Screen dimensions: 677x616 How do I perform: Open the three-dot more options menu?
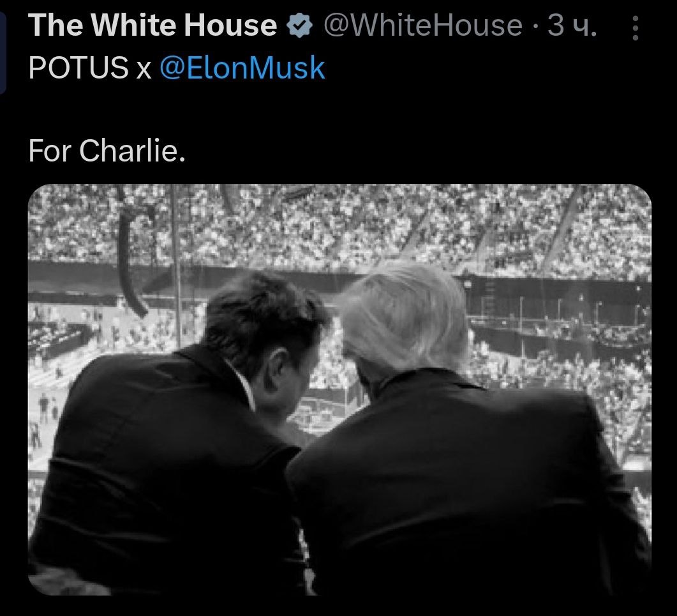(635, 28)
